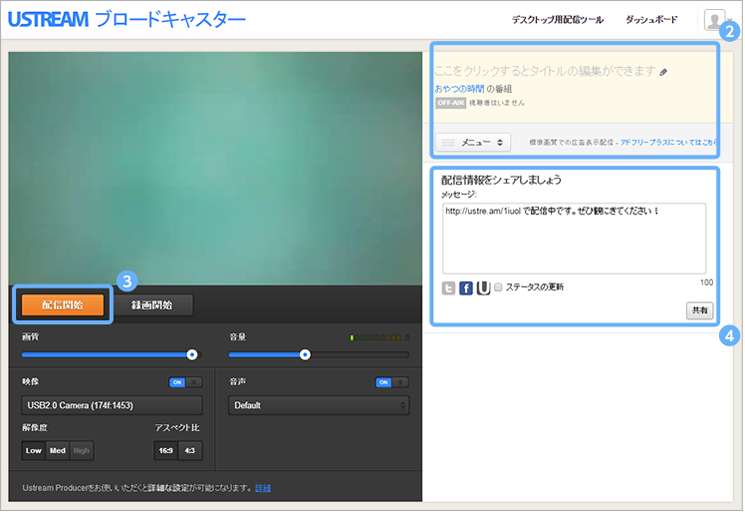This screenshot has height=512, width=745.
Task: Open the メニュー dropdown
Action: (473, 142)
